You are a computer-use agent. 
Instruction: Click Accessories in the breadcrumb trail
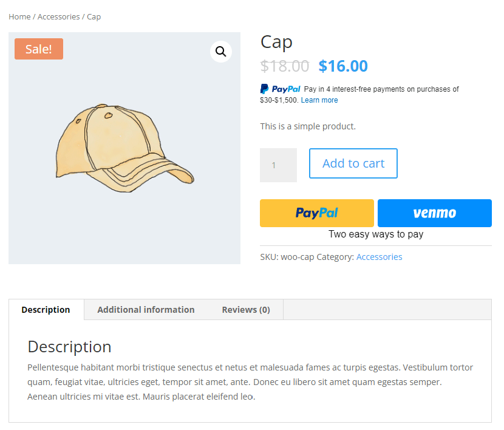tap(58, 16)
